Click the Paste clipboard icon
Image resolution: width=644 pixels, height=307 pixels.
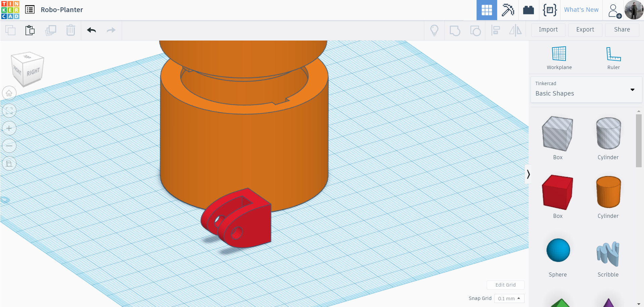coord(30,30)
